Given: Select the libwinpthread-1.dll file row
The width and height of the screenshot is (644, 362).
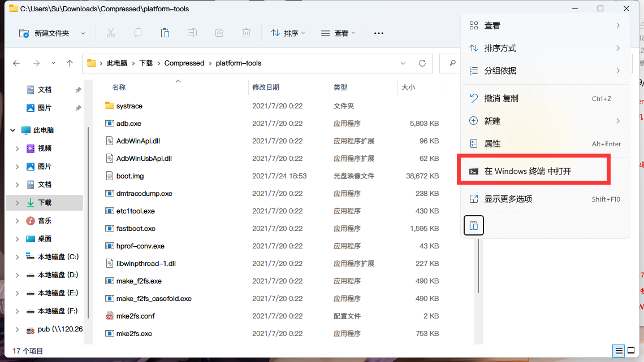Looking at the screenshot, I should 273,264.
